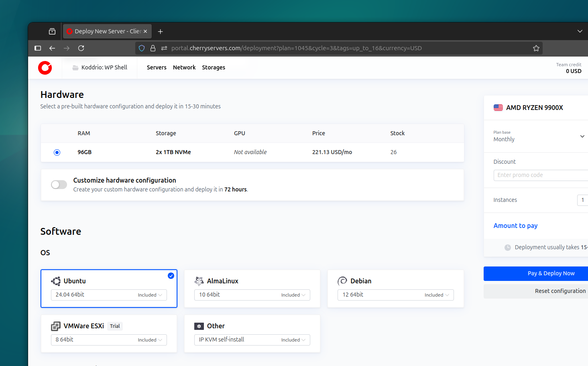
Task: Switch to Koddrio: WP Shell project
Action: click(100, 67)
